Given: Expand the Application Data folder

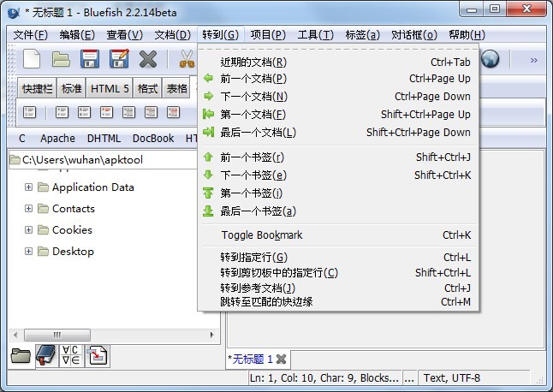Looking at the screenshot, I should pyautogui.click(x=28, y=187).
